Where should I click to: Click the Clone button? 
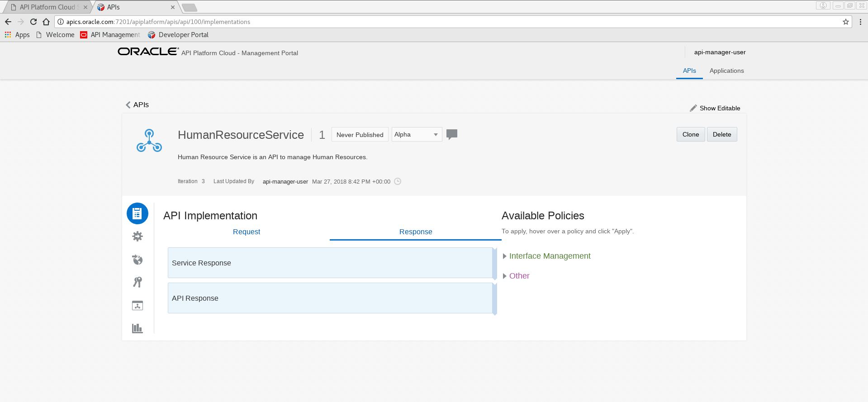[x=690, y=134]
